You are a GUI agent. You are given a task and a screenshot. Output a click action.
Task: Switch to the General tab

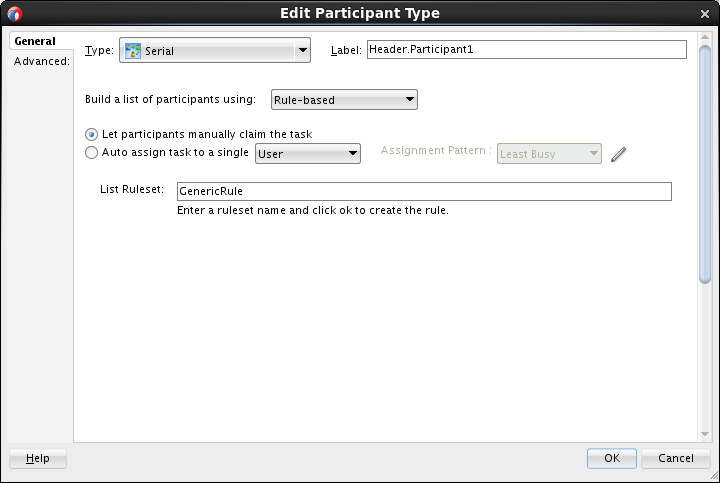click(x=35, y=42)
